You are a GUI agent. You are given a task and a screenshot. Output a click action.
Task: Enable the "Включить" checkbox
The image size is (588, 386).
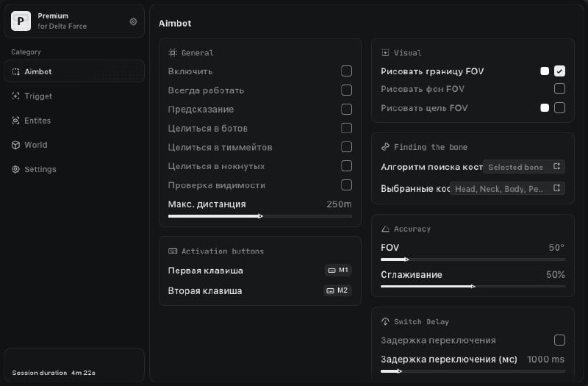(x=346, y=71)
